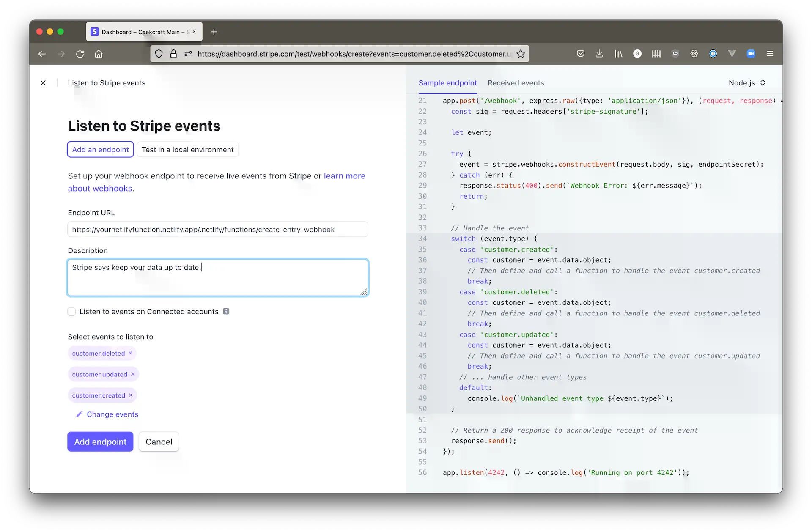This screenshot has width=812, height=532.
Task: Click the shield security icon in address bar
Action: [159, 54]
